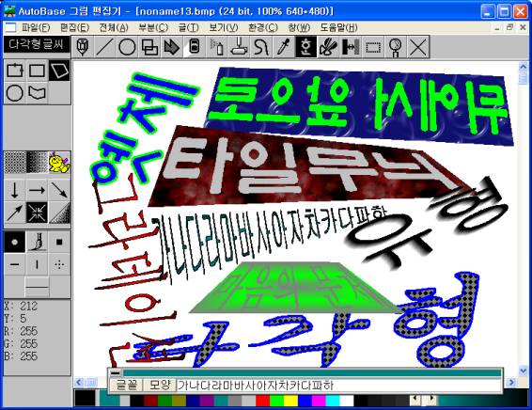The image size is (532, 410).
Task: Choose the downward arrow gradient direction
Action: (x=15, y=190)
